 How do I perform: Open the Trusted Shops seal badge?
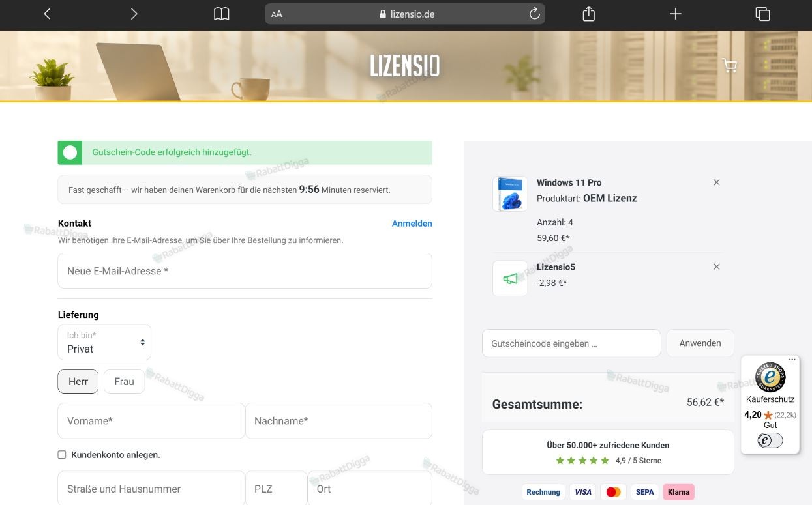pos(770,377)
